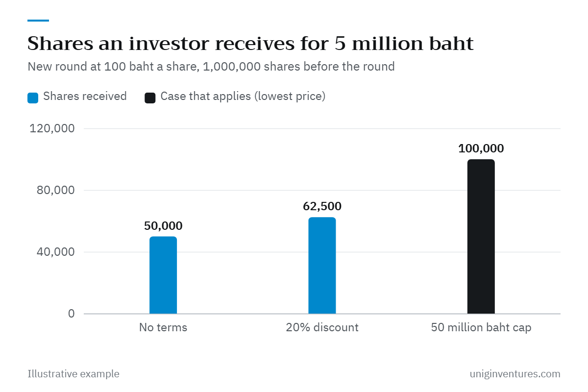Click the Case that applies legend text
The width and height of the screenshot is (588, 392).
243,97
